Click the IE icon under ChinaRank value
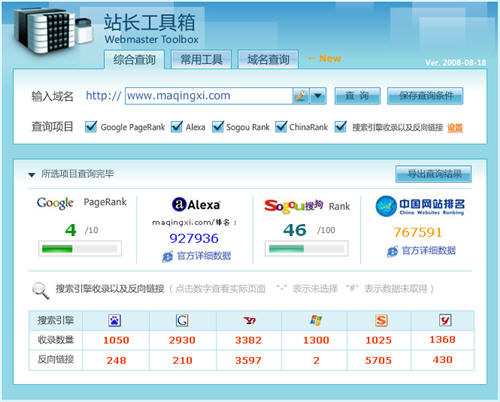500x402 pixels. point(392,251)
